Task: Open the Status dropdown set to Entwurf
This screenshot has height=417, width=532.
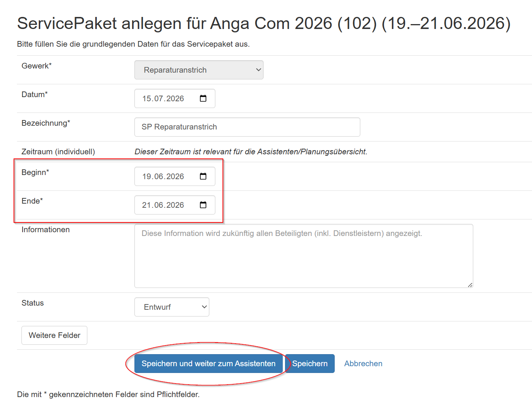Action: point(172,307)
